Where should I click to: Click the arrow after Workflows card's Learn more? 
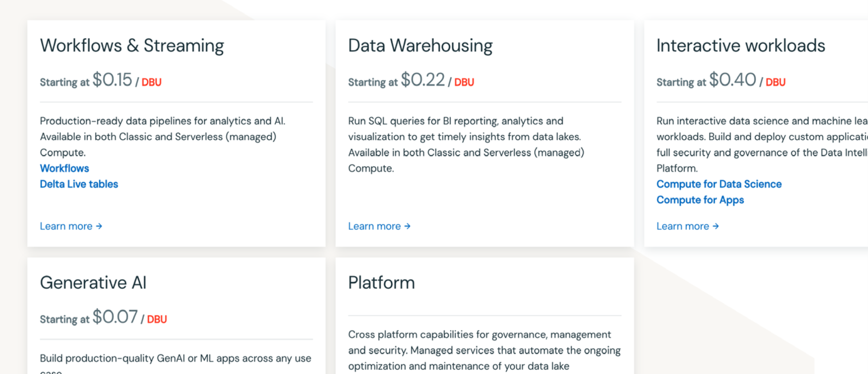[x=99, y=226]
